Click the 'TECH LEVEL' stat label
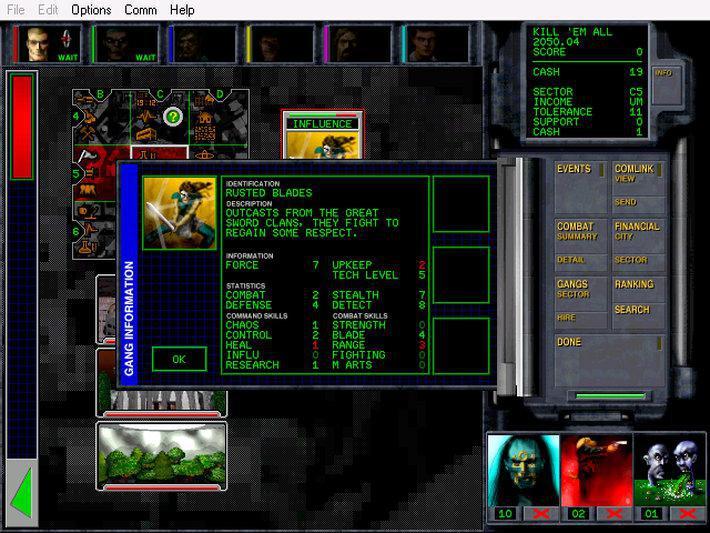This screenshot has width=710, height=533. 365,275
